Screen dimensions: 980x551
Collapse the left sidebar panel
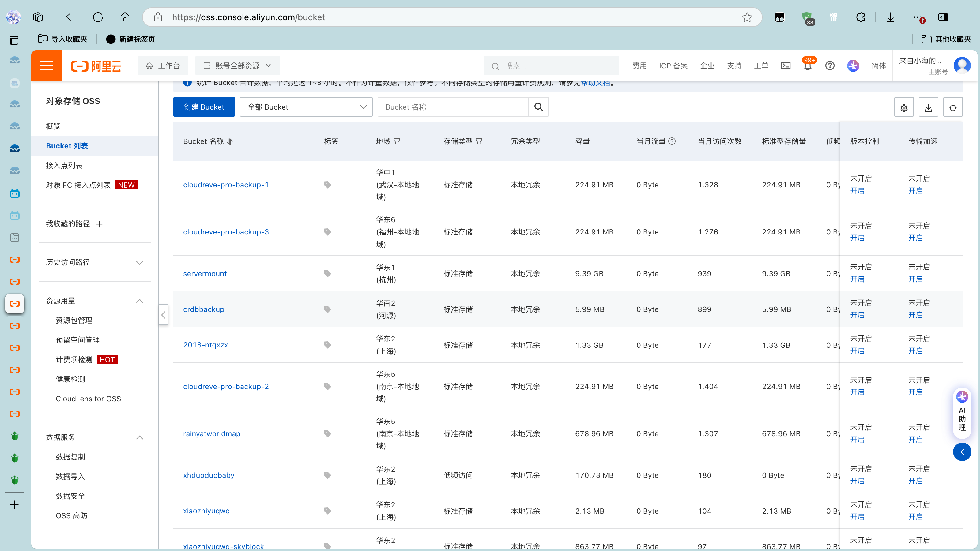pyautogui.click(x=163, y=314)
